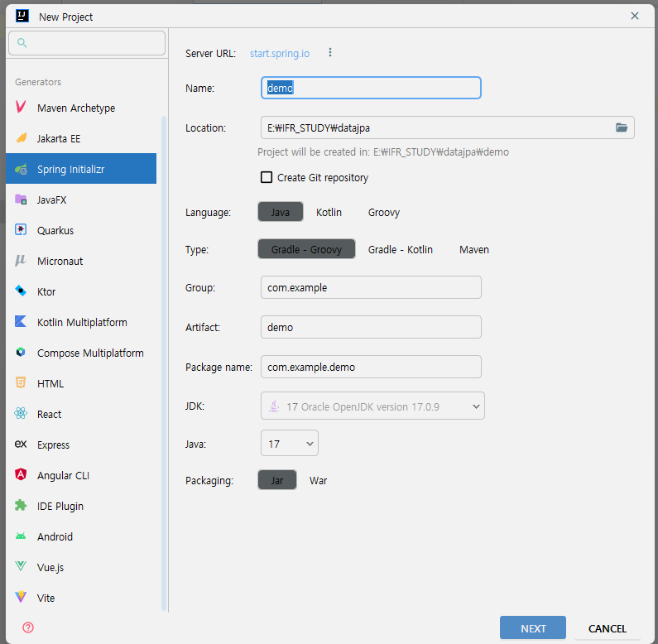Image resolution: width=658 pixels, height=644 pixels.
Task: Click the generators list scrollbar
Action: [x=164, y=363]
